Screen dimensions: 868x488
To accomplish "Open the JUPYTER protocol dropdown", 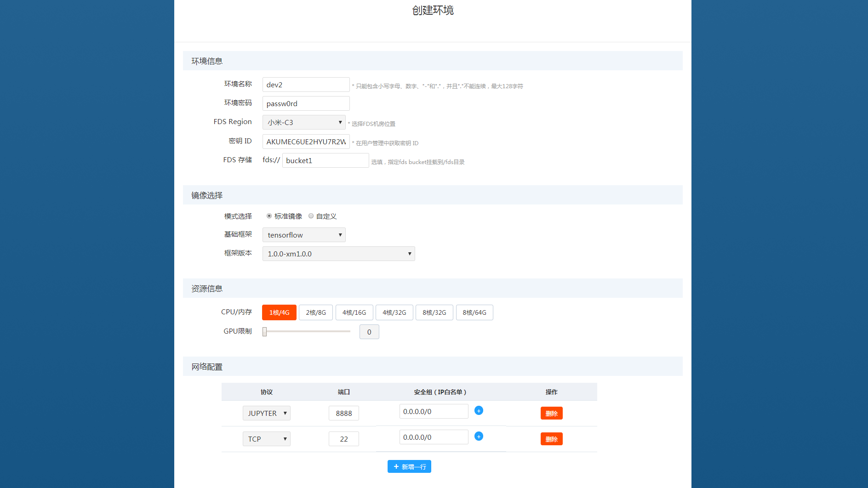I will 267,413.
